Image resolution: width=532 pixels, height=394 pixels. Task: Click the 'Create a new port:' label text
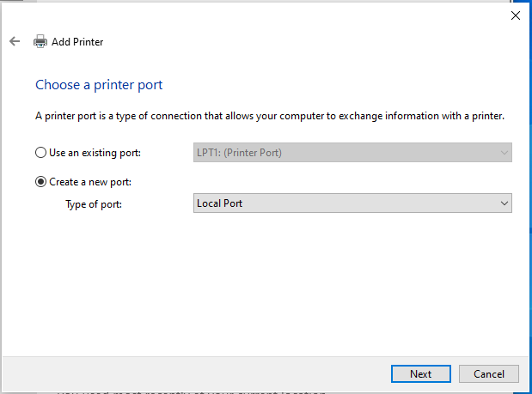(90, 182)
